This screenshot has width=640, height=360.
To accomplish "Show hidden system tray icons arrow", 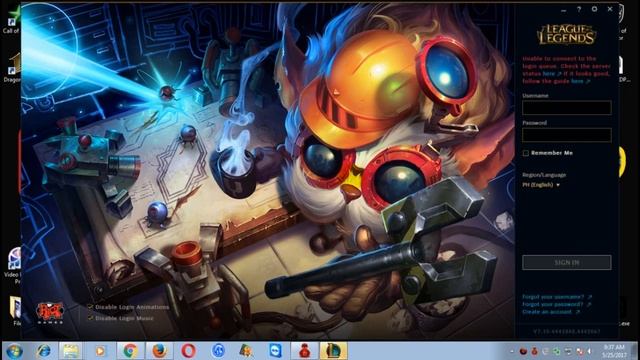I will [512, 351].
